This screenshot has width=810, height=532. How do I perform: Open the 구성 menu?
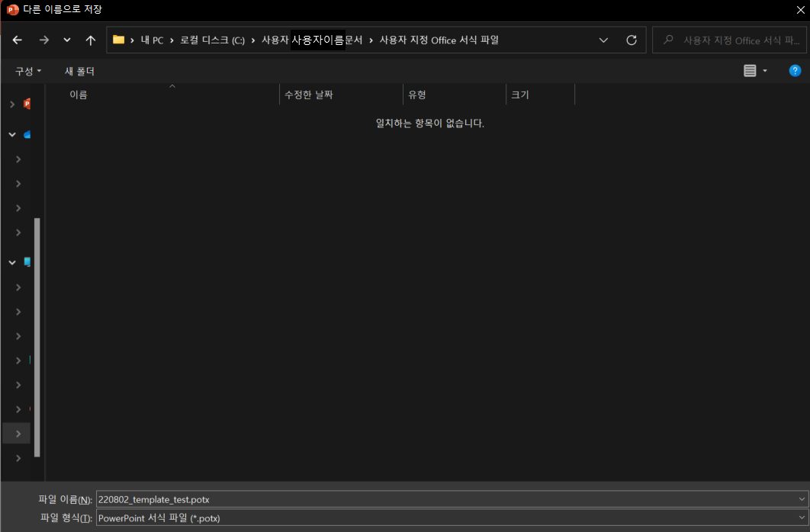click(x=28, y=71)
